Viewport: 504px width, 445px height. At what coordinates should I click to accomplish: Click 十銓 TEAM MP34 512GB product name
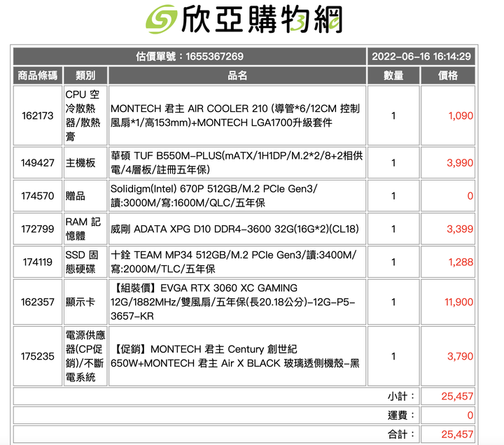click(x=233, y=262)
